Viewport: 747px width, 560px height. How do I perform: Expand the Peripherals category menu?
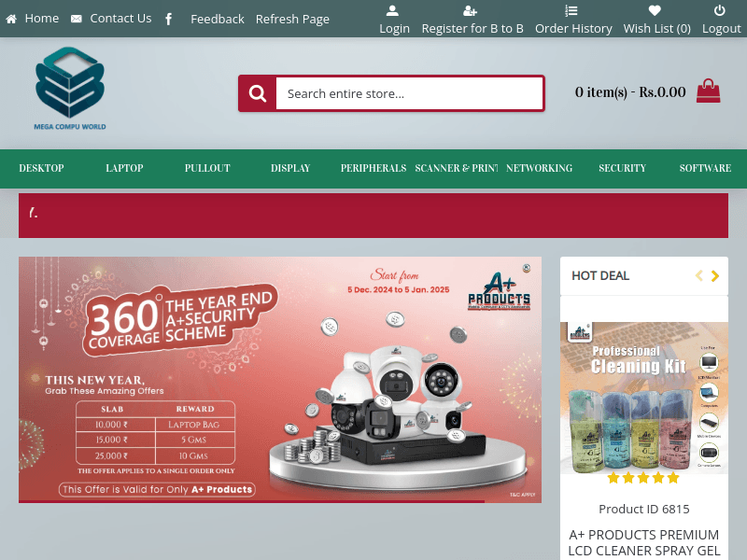point(373,168)
